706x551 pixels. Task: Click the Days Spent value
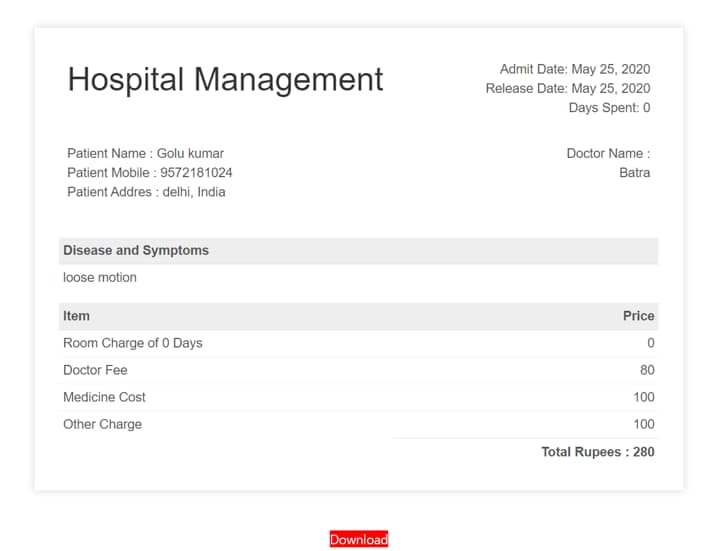tap(646, 107)
